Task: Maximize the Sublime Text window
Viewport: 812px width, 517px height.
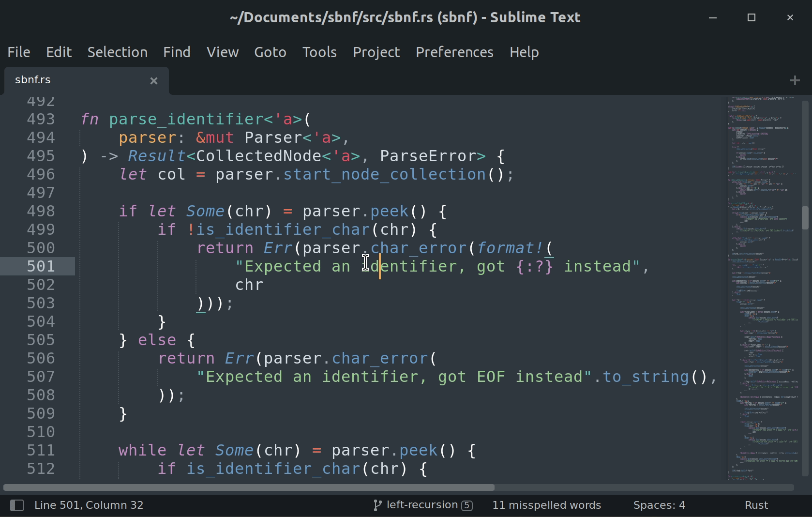Action: (751, 18)
